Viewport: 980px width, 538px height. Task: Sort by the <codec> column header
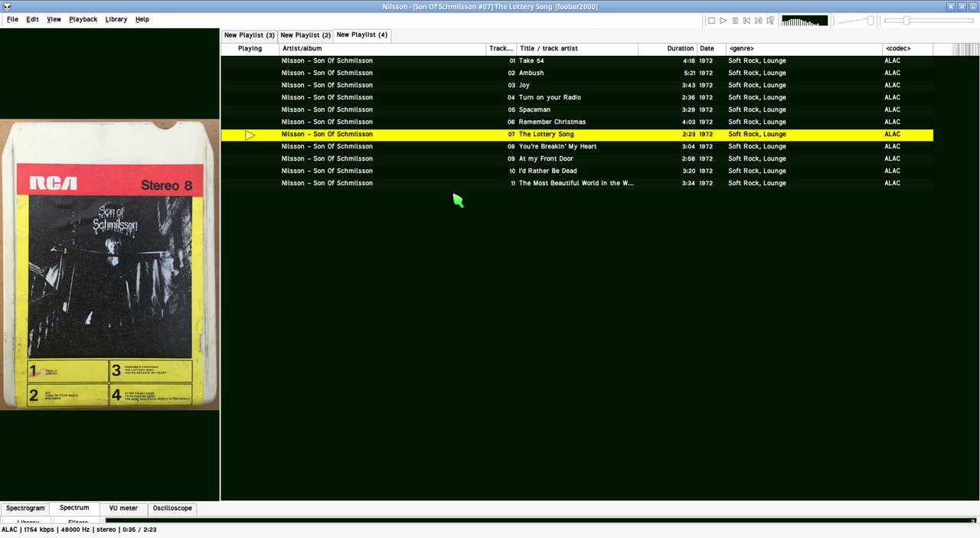click(x=908, y=49)
